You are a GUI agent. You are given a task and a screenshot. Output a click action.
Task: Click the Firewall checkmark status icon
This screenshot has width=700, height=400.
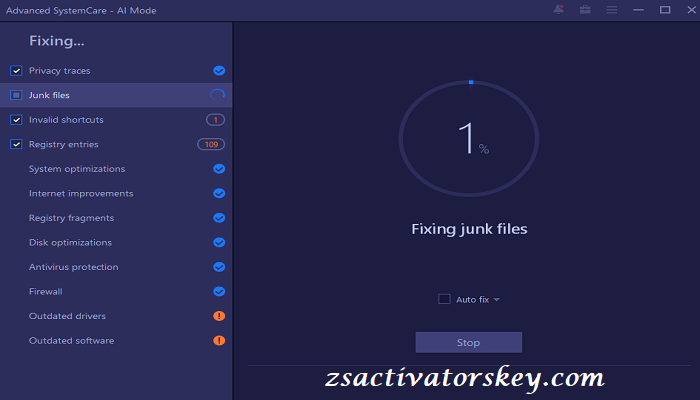pos(219,292)
